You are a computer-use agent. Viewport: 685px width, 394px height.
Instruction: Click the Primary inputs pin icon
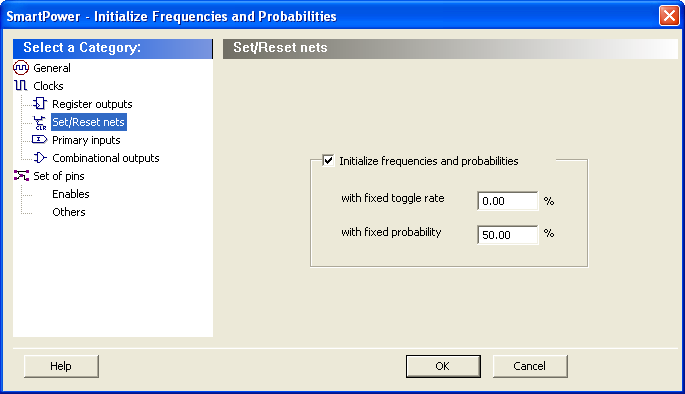(39, 139)
